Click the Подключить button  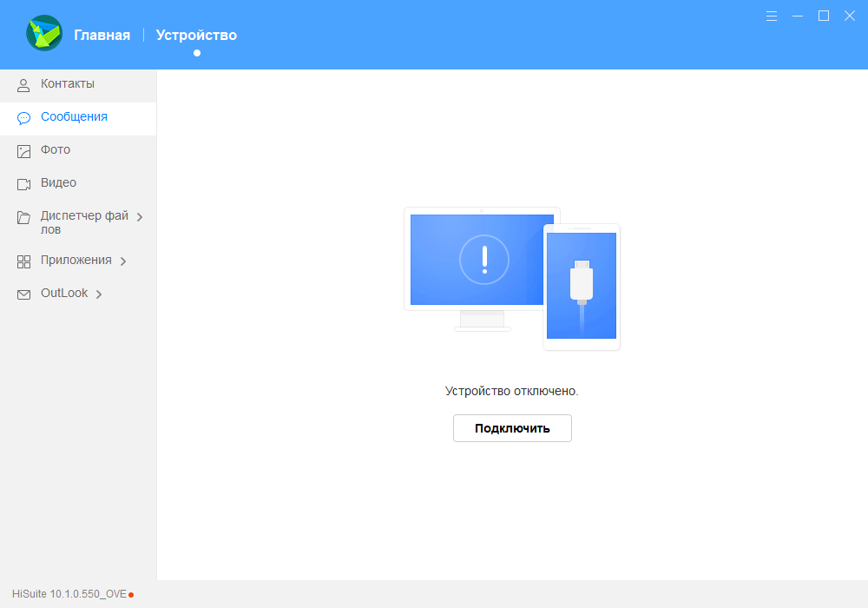pos(512,428)
